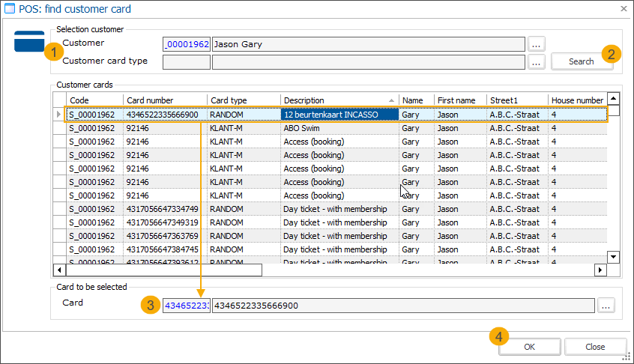The height and width of the screenshot is (364, 634).
Task: Click the Close button
Action: [595, 347]
